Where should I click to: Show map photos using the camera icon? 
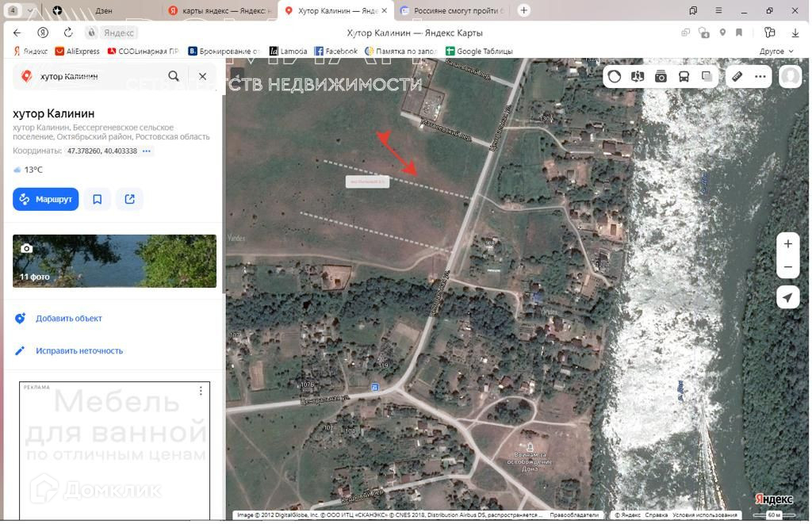point(661,77)
